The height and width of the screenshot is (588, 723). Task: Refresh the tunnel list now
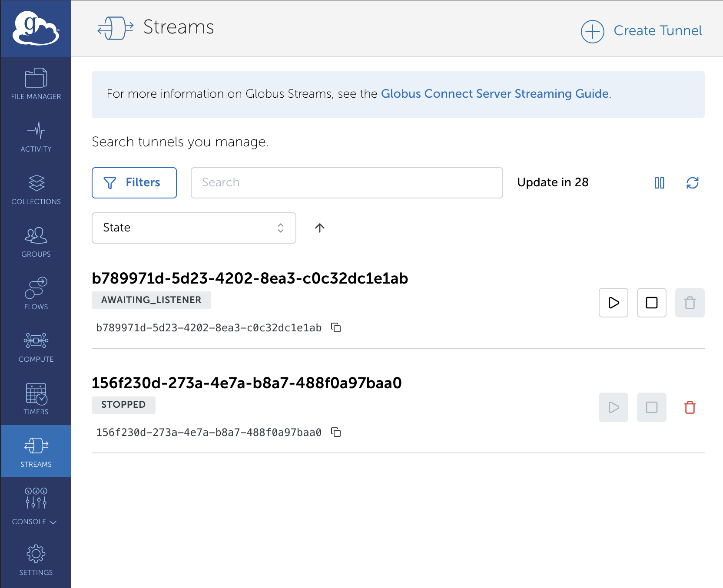[693, 183]
